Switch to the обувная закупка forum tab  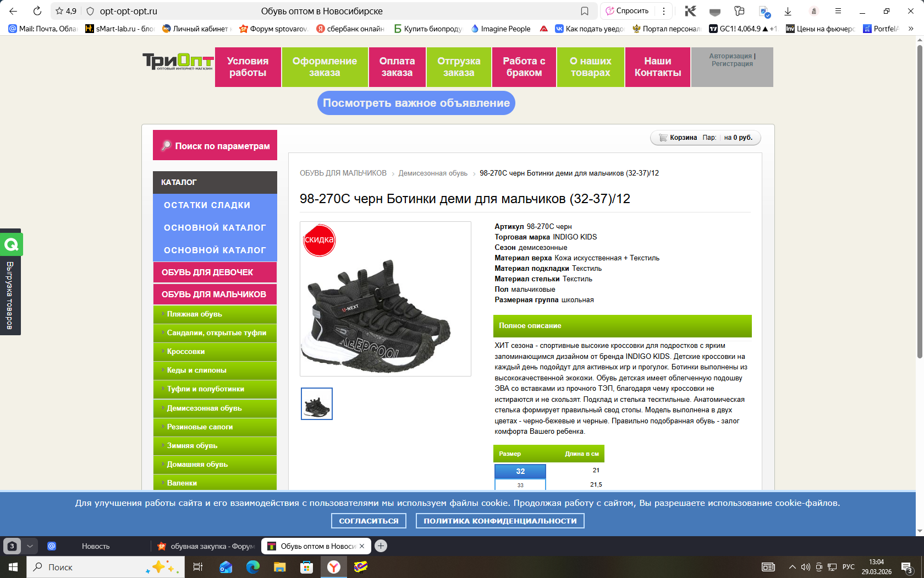(x=206, y=546)
